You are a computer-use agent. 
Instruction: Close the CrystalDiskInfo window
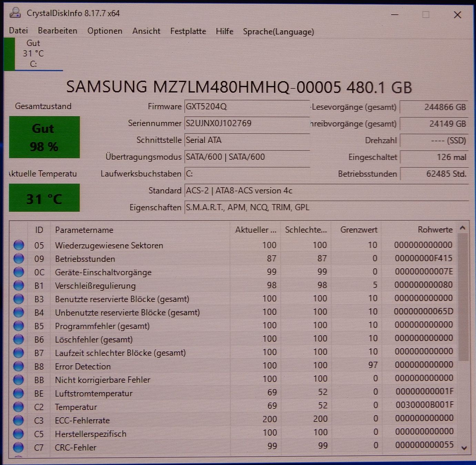click(x=457, y=15)
